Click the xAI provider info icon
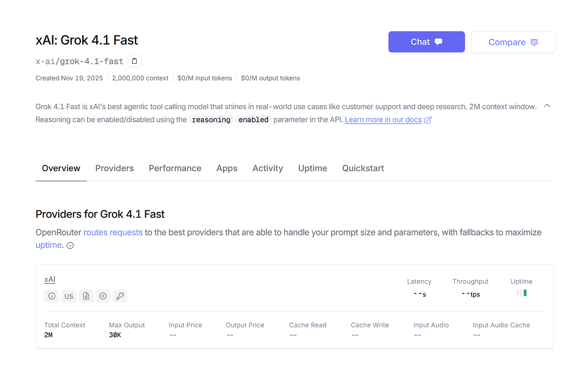The image size is (588, 367). [52, 296]
